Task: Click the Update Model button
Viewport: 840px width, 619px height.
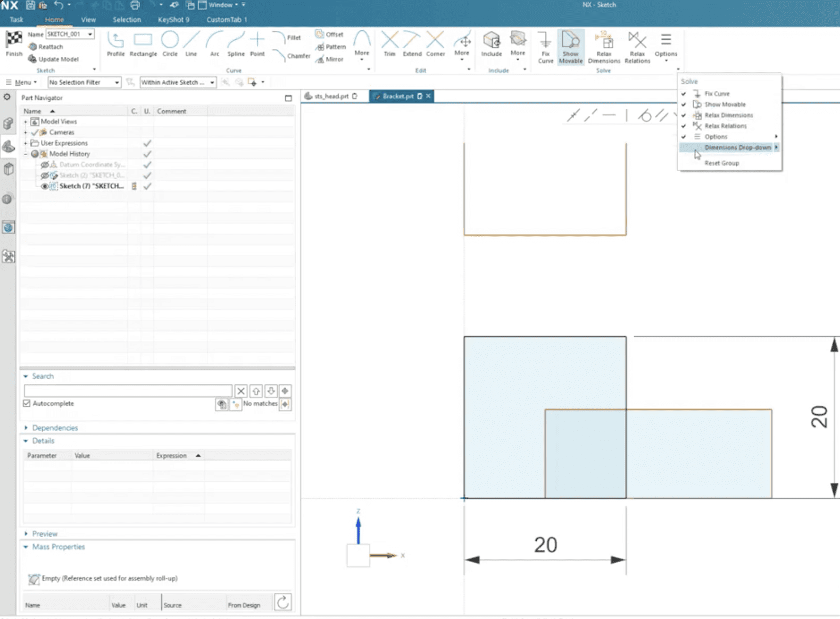Action: (53, 59)
